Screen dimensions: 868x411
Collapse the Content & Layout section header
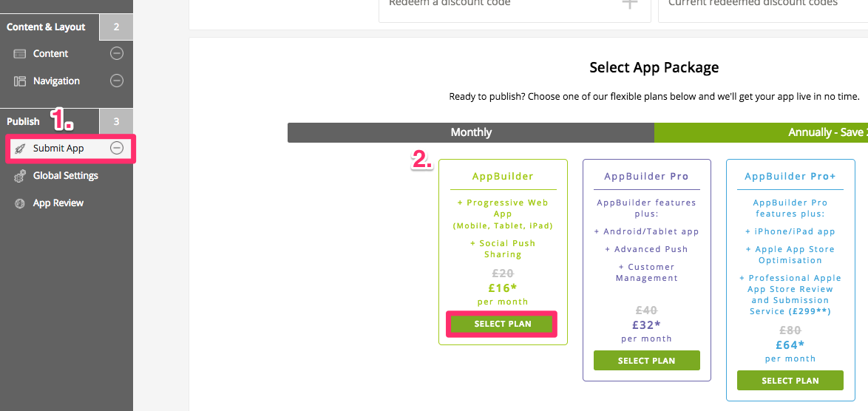click(50, 27)
